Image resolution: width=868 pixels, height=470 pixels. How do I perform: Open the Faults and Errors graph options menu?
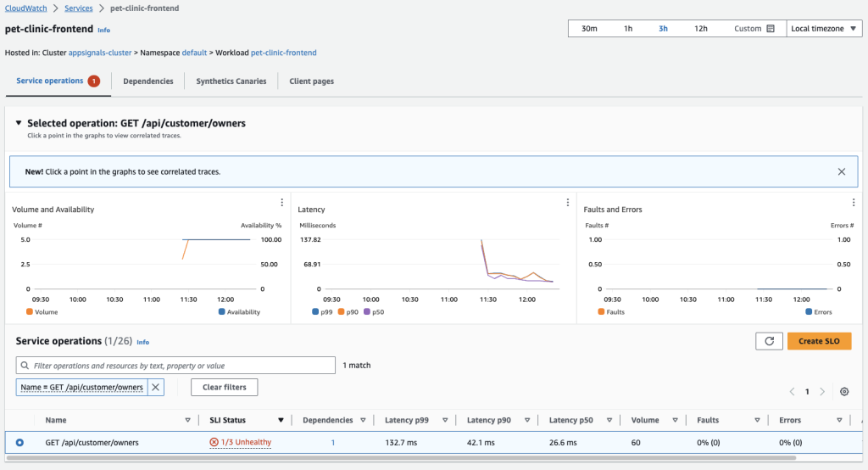(853, 203)
